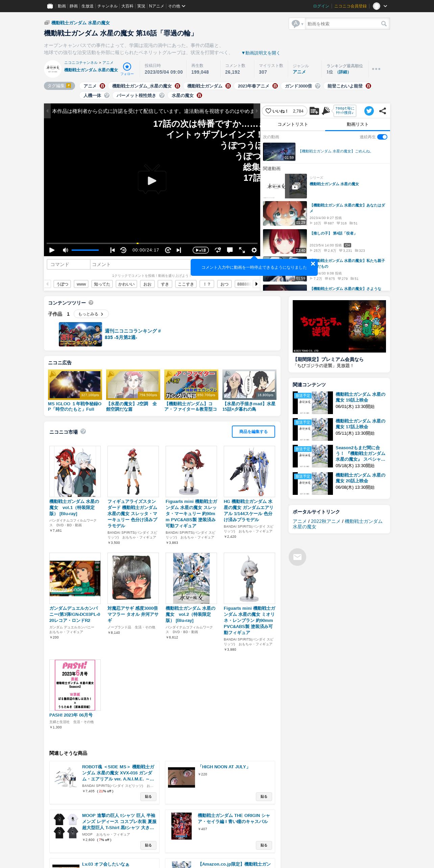Click the ニコニコ会員登録 link
The height and width of the screenshot is (868, 434).
351,6
